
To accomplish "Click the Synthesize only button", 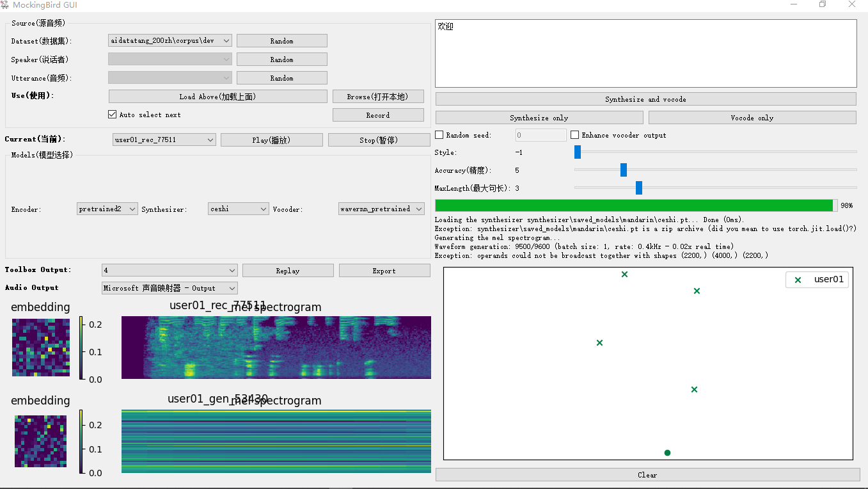I will tap(539, 118).
